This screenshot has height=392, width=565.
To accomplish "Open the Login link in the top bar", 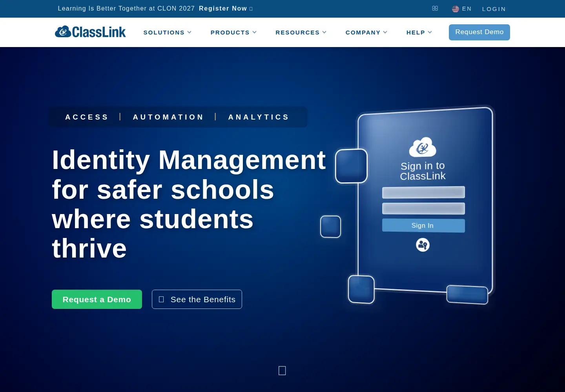I will click(x=494, y=9).
